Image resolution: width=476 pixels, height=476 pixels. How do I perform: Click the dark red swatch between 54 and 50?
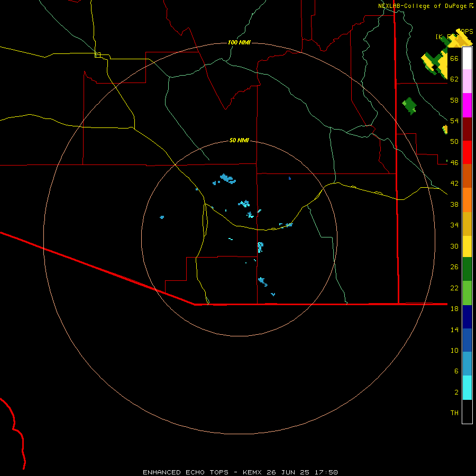pos(467,129)
